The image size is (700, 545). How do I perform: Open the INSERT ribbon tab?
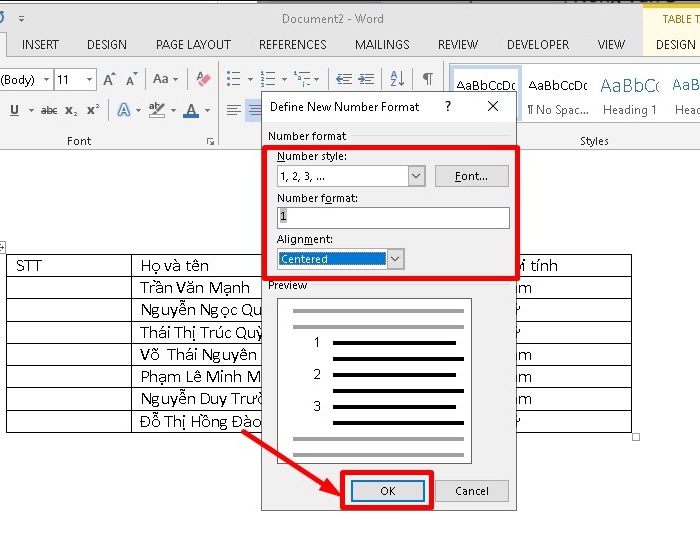pos(40,45)
